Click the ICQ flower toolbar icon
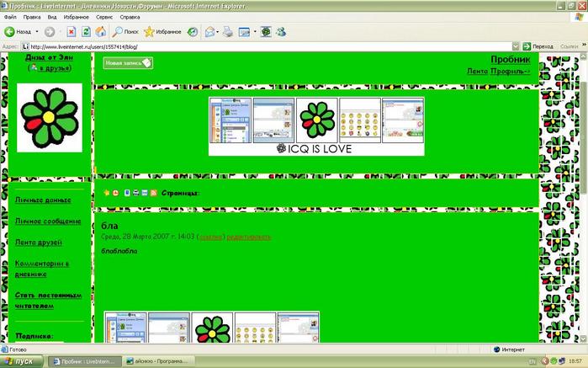Screen dimensions: 588x368 [266, 32]
